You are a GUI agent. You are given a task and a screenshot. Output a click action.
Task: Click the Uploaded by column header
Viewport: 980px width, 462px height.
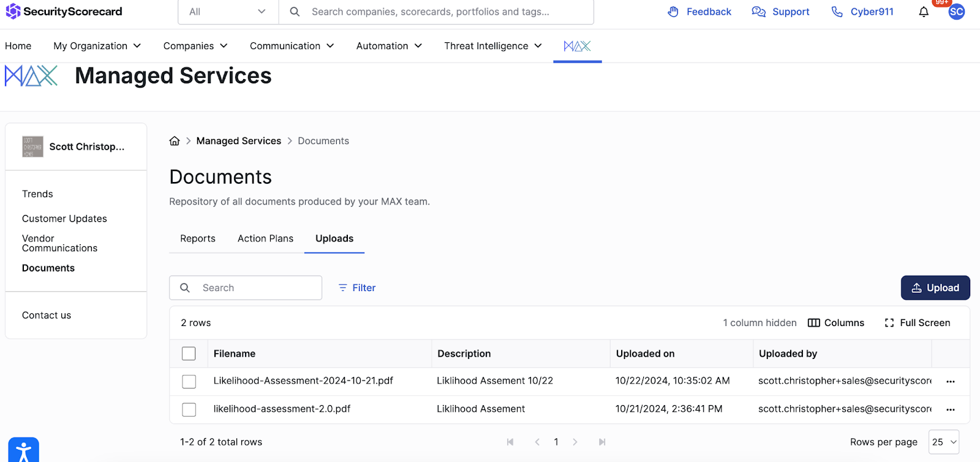tap(788, 354)
